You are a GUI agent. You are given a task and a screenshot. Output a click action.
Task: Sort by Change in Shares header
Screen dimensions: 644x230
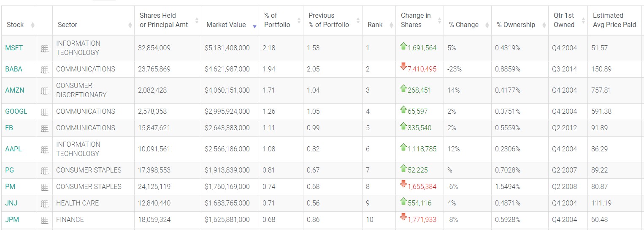click(x=416, y=20)
